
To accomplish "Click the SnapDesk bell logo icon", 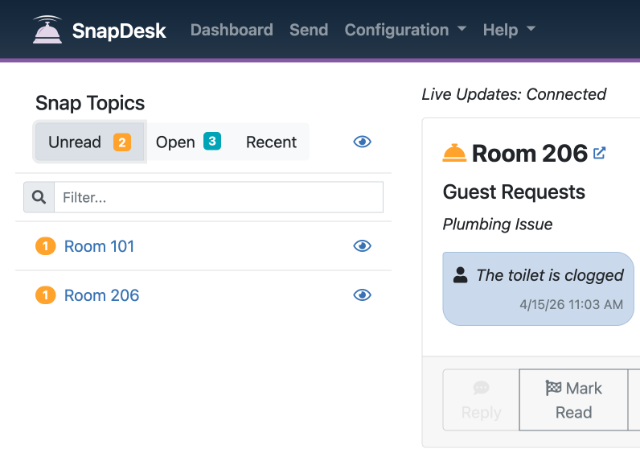I will coord(45,30).
